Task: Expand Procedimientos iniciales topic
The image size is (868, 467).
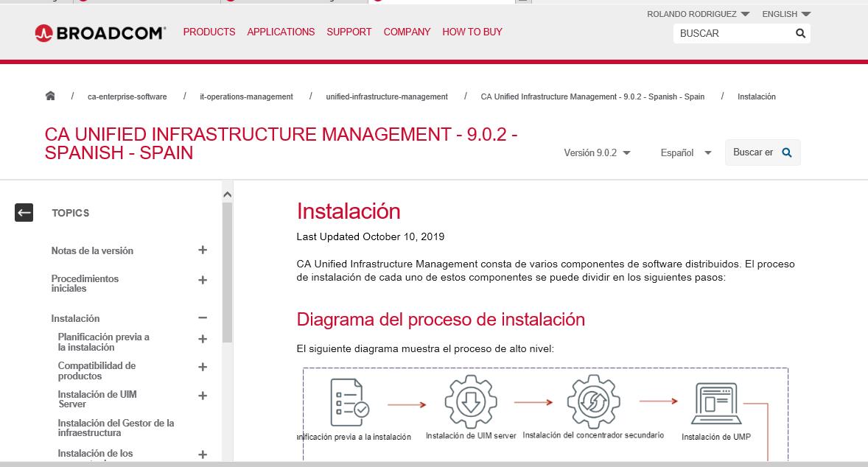Action: pyautogui.click(x=203, y=280)
